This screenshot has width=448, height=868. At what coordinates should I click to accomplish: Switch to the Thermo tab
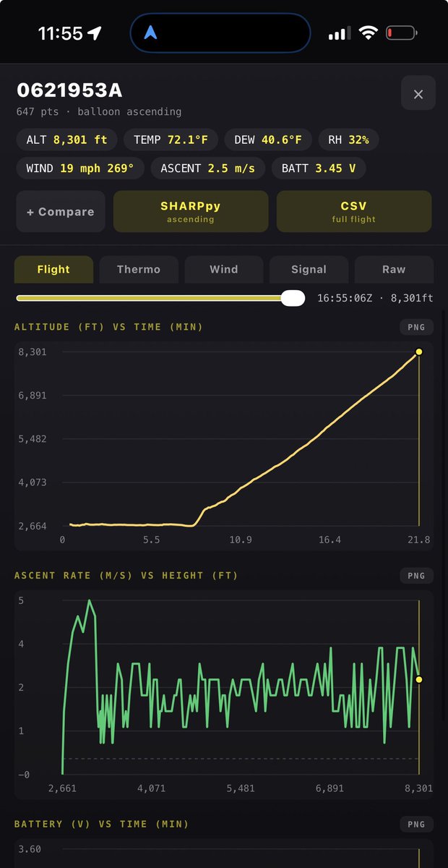139,269
